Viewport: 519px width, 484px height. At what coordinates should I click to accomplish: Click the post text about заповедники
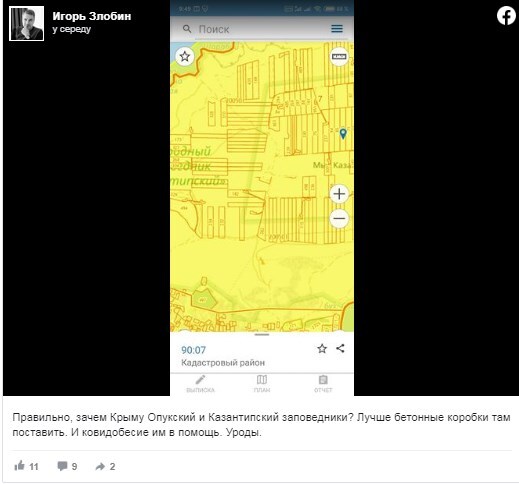coord(261,425)
